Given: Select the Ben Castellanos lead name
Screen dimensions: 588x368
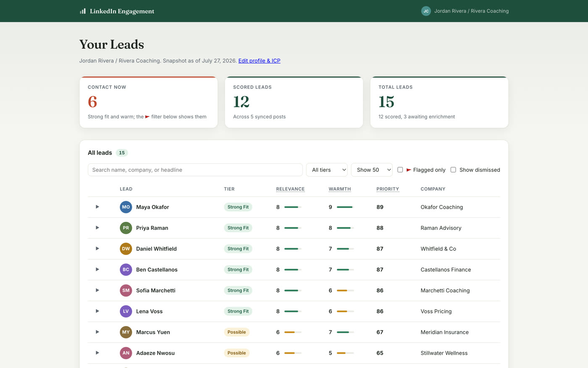Looking at the screenshot, I should (x=157, y=270).
